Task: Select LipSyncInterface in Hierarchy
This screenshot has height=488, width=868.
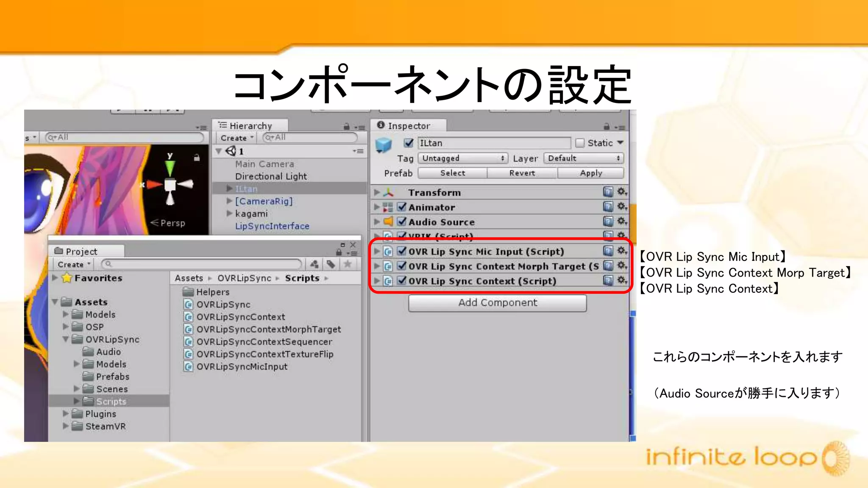Action: click(272, 226)
